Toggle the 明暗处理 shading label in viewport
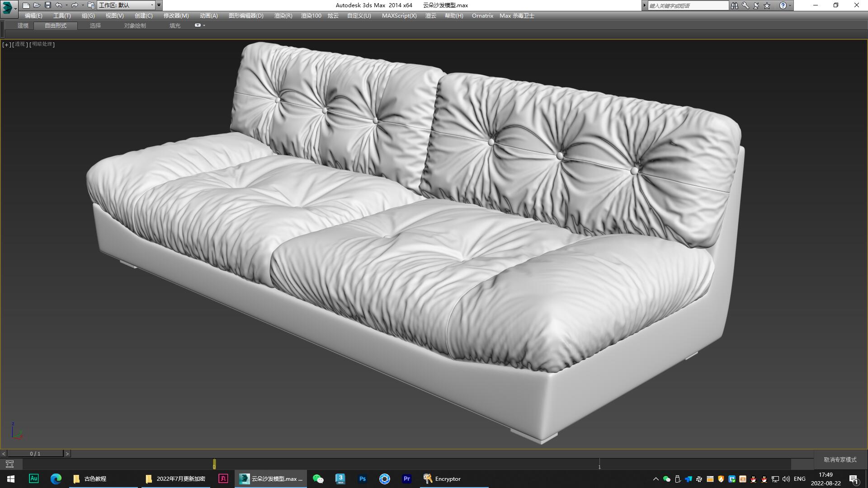 pyautogui.click(x=42, y=44)
